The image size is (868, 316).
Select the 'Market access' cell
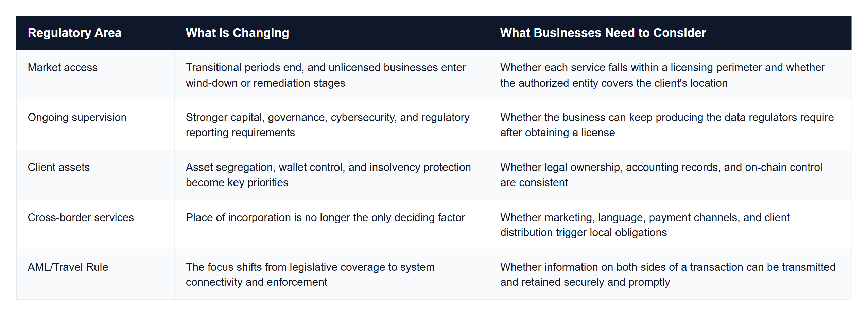96,75
